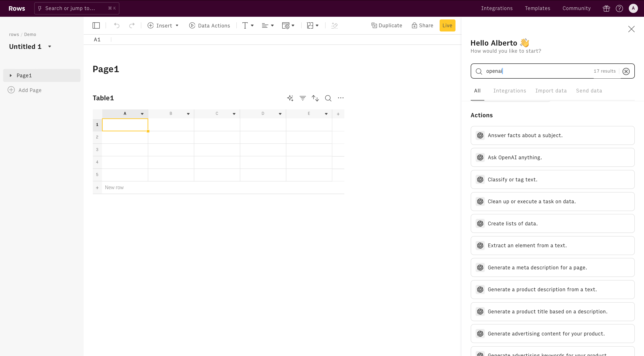Image resolution: width=644 pixels, height=356 pixels.
Task: Click the AI/magic wand table icon
Action: tap(290, 98)
